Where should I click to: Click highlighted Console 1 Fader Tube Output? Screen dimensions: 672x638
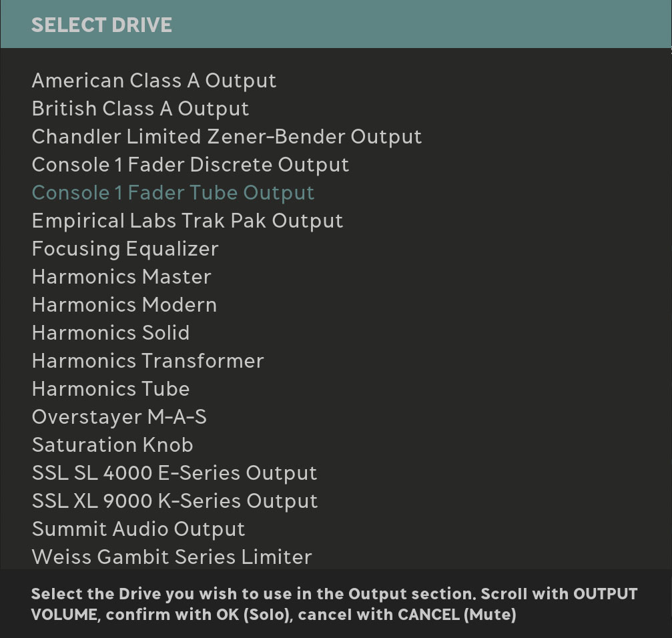173,193
